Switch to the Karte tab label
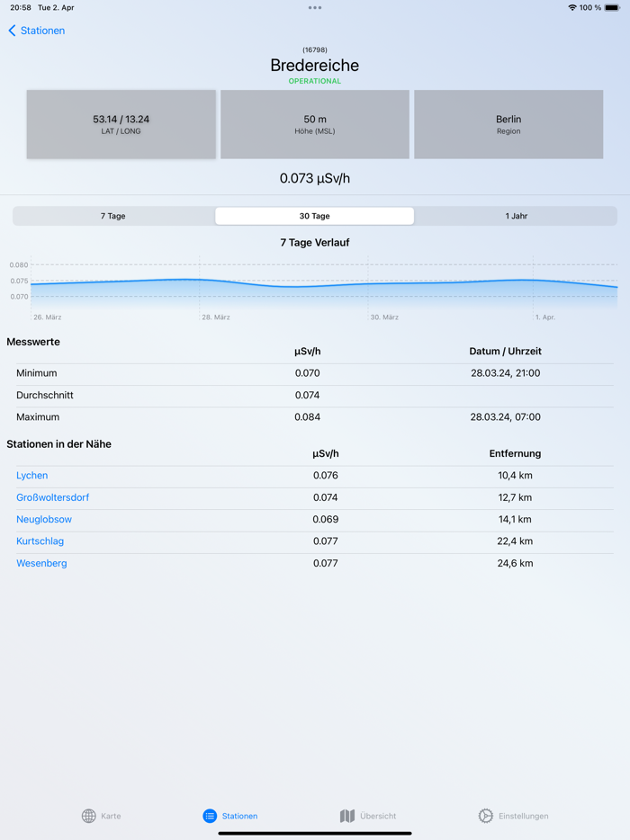The image size is (630, 840). coord(111,816)
